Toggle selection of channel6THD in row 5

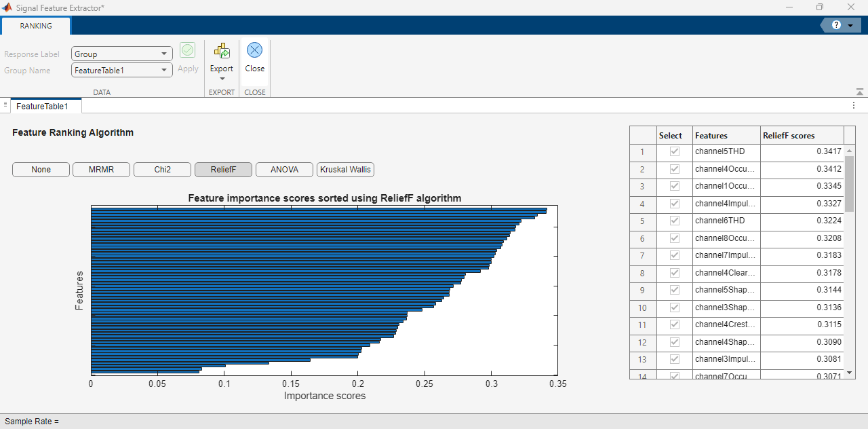673,221
